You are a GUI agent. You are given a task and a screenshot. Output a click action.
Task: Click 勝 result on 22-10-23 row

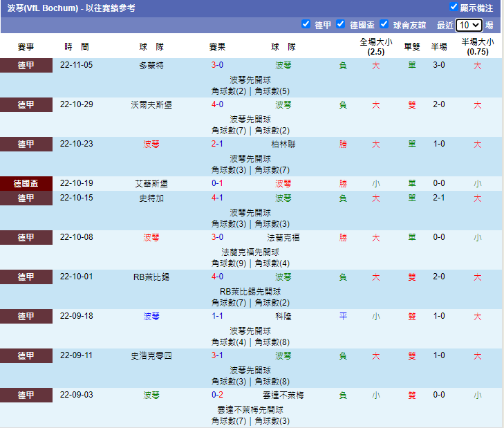[344, 145]
